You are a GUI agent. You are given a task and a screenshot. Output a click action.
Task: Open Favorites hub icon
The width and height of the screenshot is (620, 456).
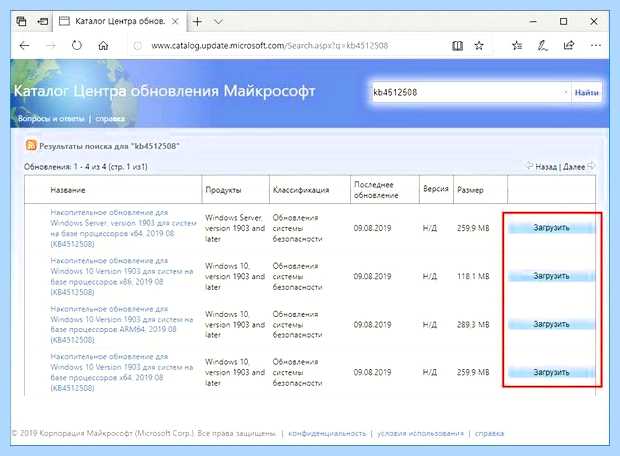517,45
